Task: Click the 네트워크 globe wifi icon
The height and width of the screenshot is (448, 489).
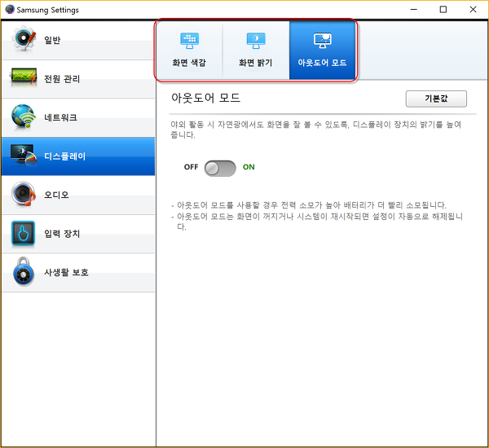Action: tap(24, 116)
